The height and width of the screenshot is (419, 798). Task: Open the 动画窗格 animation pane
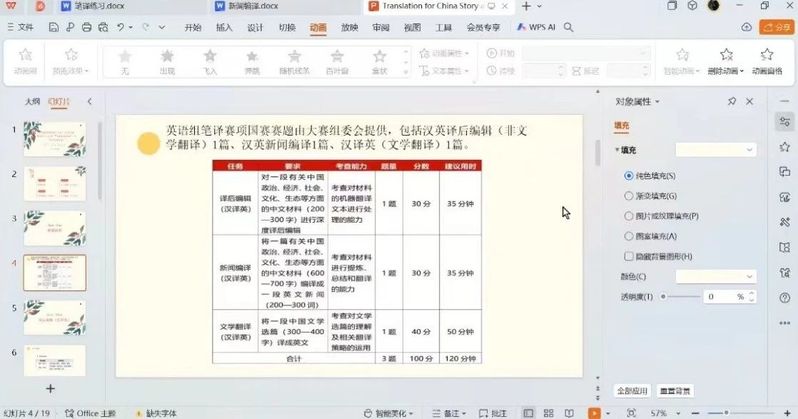766,60
